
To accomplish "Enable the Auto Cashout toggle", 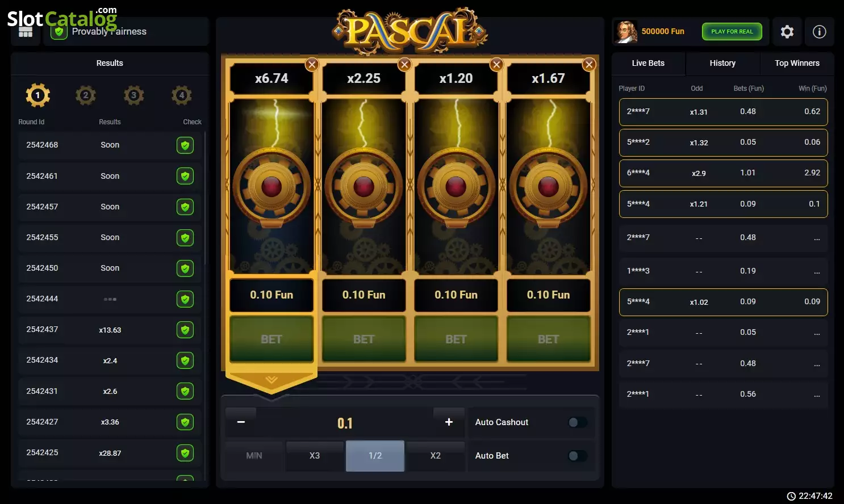I will [578, 422].
